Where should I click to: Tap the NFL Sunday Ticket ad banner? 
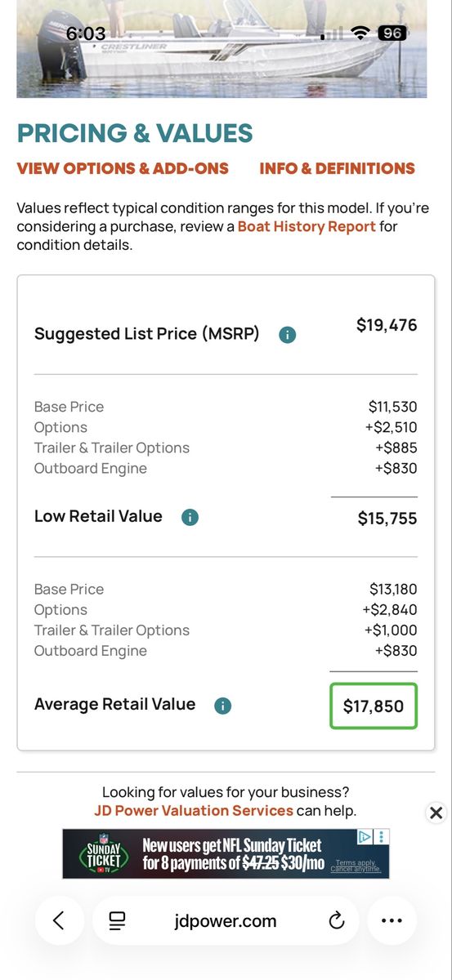click(226, 853)
